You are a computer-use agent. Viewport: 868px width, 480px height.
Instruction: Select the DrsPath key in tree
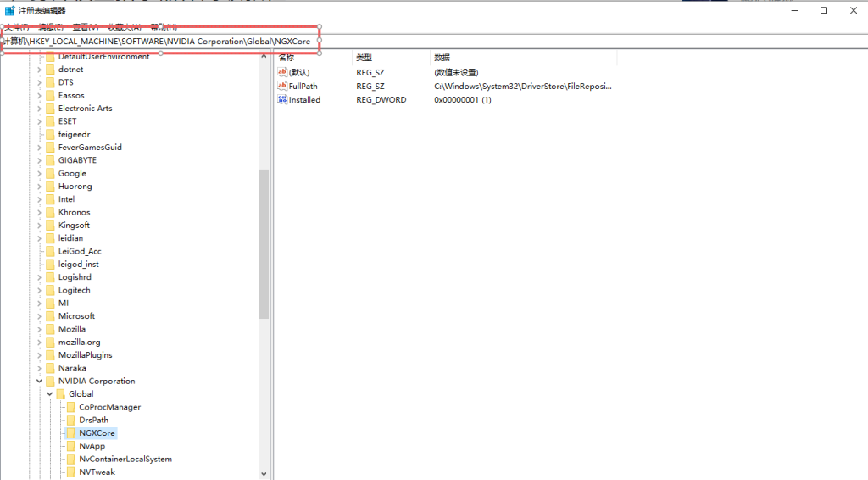(93, 421)
